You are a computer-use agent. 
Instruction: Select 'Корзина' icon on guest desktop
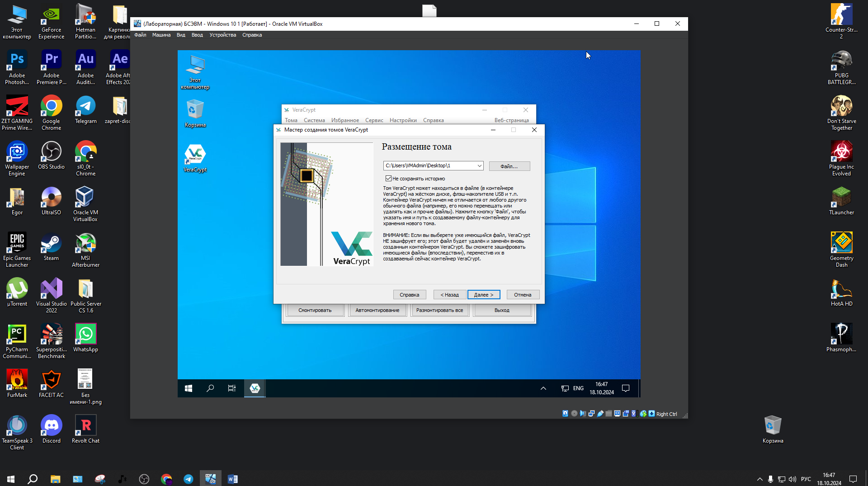click(195, 113)
